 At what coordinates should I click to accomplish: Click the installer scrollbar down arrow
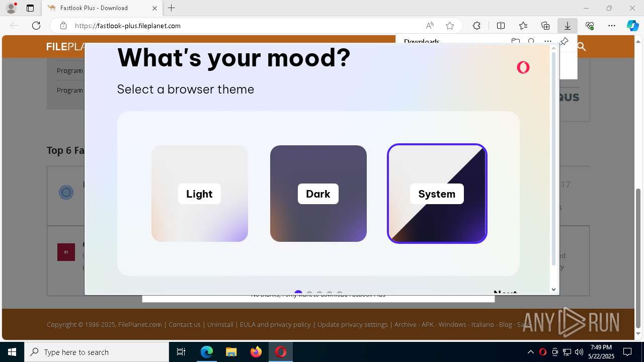554,289
